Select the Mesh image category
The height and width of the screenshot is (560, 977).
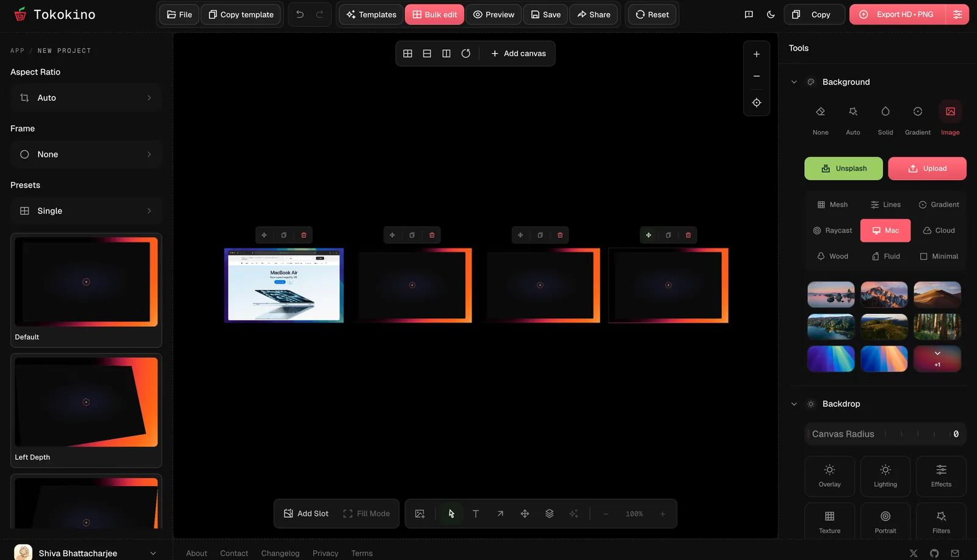pos(832,205)
